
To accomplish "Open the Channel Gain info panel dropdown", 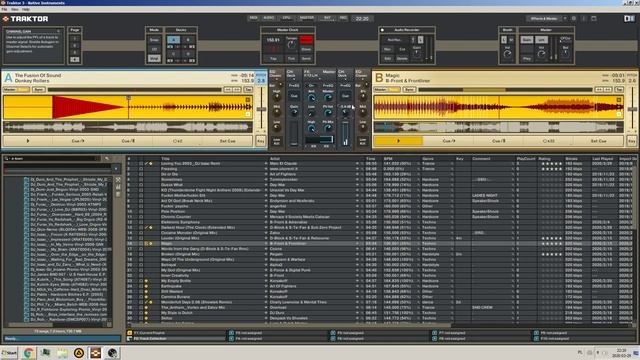I will pos(58,31).
